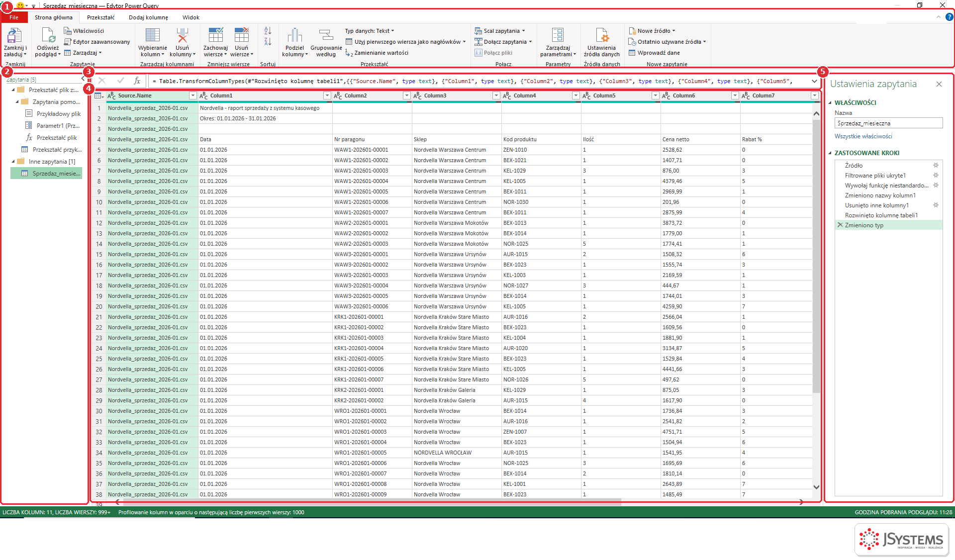Click the Grupowanie według icon
Screen dimensions: 955x560
[326, 36]
